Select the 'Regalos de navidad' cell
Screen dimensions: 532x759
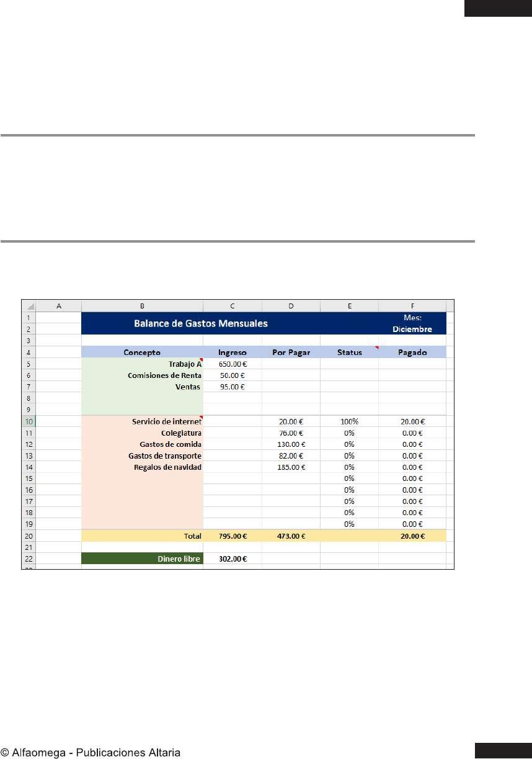[142, 467]
